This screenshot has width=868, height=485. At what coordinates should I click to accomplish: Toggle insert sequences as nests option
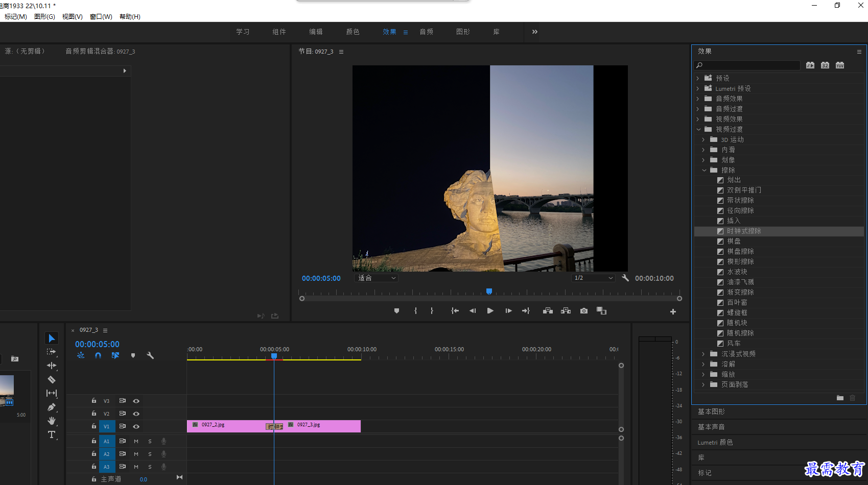pos(81,355)
